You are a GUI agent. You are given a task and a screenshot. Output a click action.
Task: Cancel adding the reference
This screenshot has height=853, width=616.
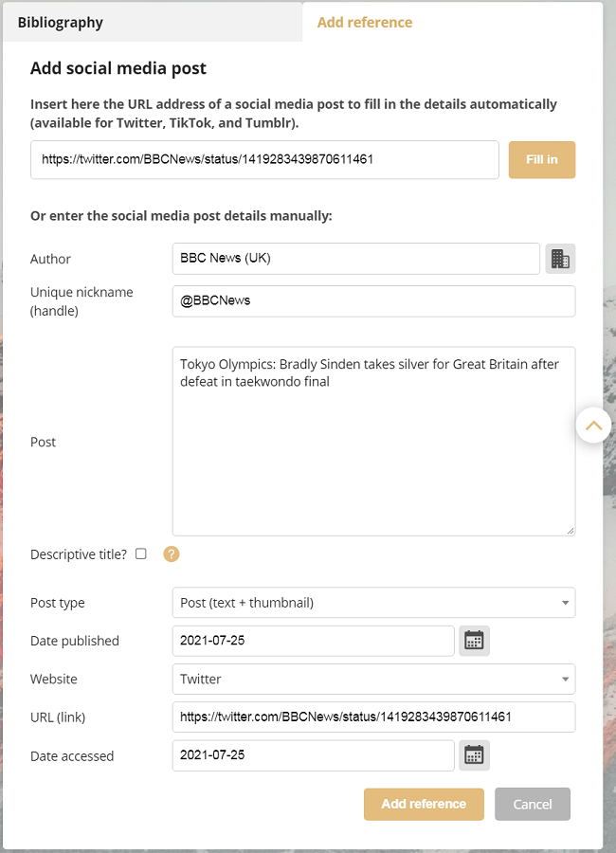(533, 804)
